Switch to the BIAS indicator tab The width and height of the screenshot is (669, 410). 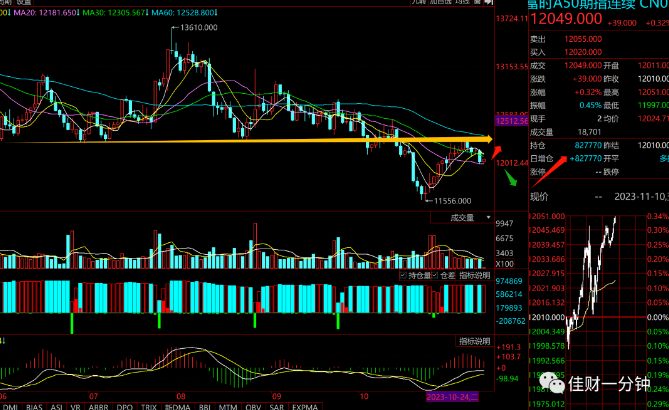34,407
